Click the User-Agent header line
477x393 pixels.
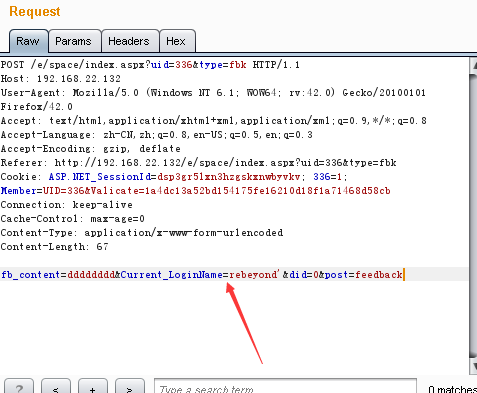[213, 93]
